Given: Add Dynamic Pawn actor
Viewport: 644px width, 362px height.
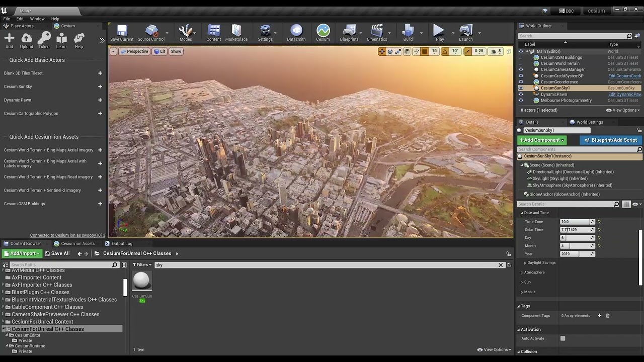Looking at the screenshot, I should tap(100, 100).
